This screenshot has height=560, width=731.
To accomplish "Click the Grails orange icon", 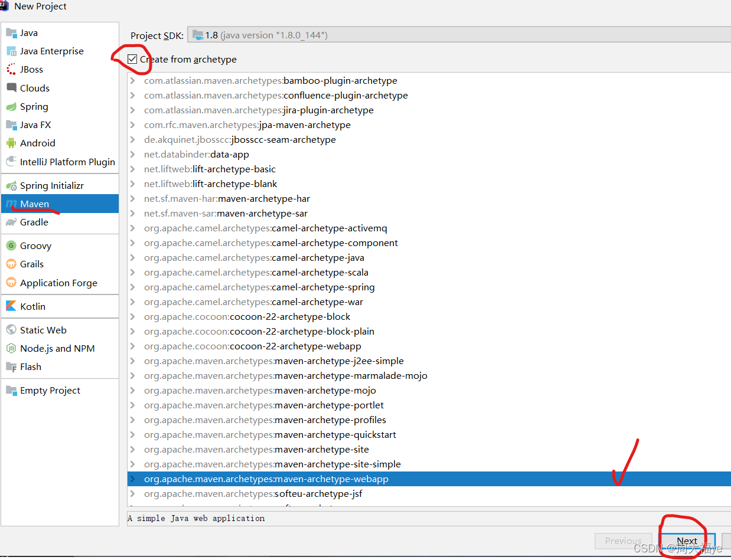I will pos(11,264).
